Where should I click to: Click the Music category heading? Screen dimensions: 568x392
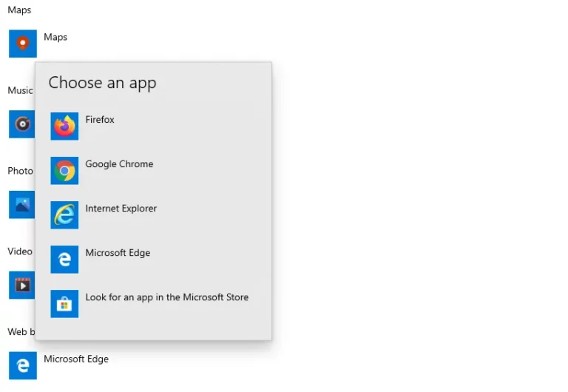pos(20,90)
